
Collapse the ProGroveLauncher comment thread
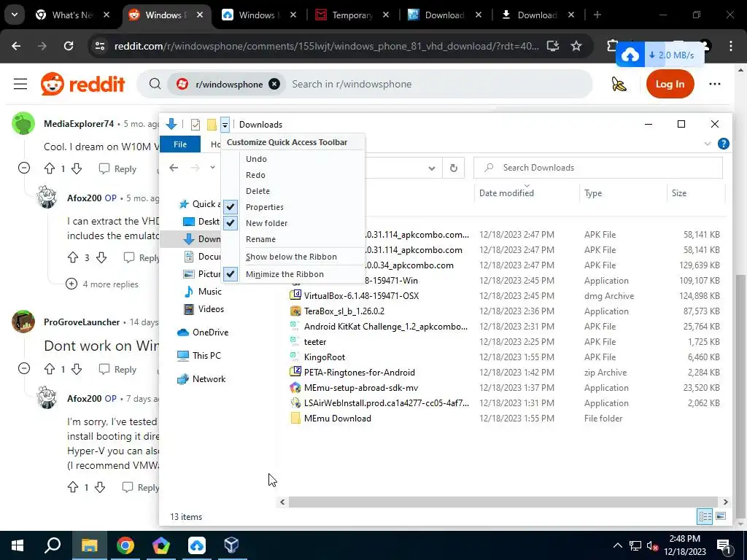click(x=24, y=368)
